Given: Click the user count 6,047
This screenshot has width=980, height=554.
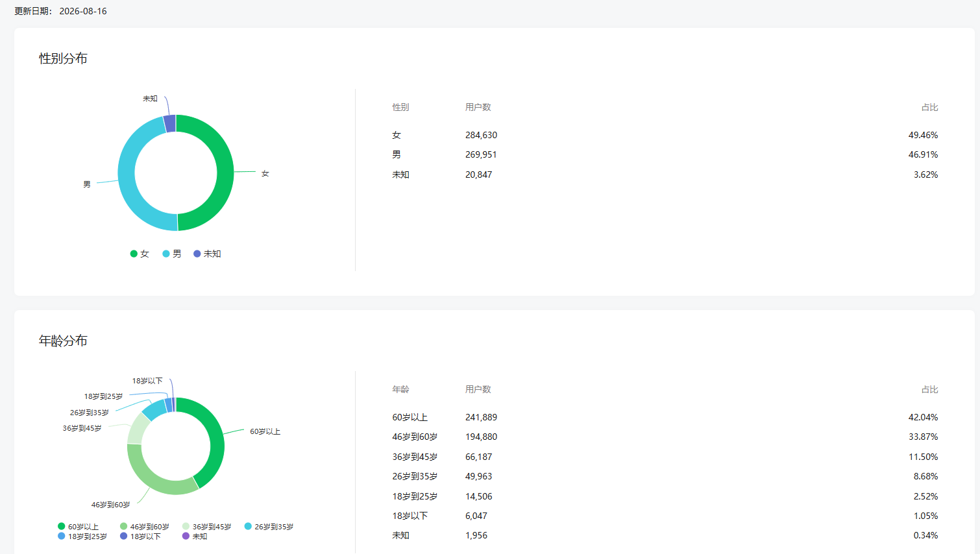Looking at the screenshot, I should pyautogui.click(x=476, y=516).
